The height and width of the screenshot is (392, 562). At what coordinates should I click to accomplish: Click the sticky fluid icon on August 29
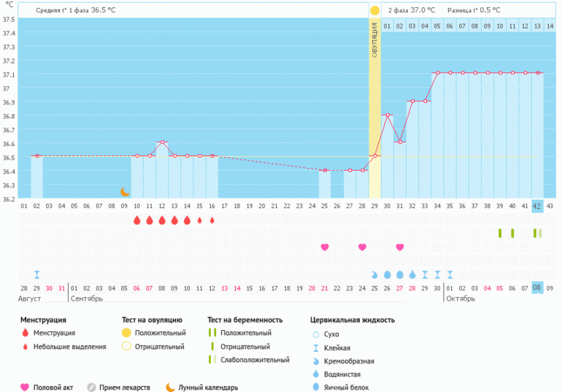point(36,274)
